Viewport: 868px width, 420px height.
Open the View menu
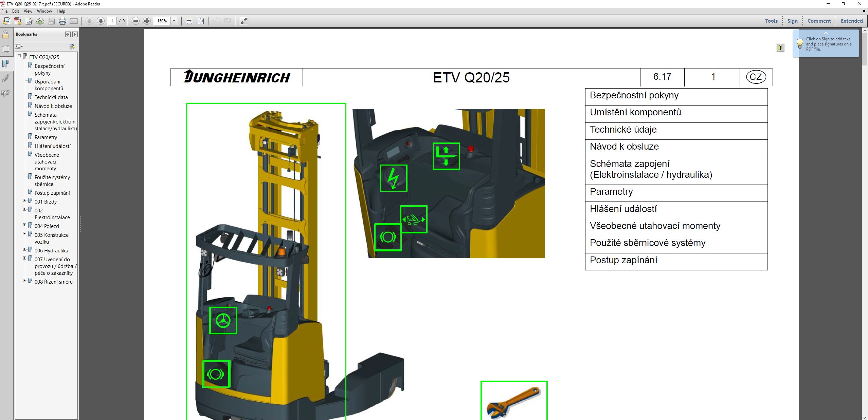[x=28, y=11]
